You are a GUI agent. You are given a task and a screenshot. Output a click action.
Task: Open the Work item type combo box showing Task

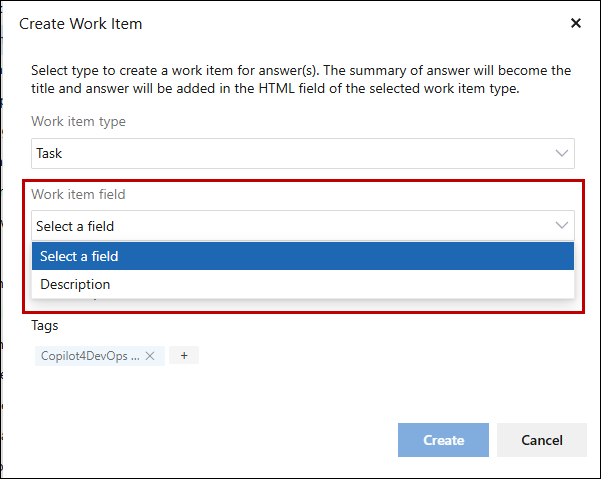(290, 153)
